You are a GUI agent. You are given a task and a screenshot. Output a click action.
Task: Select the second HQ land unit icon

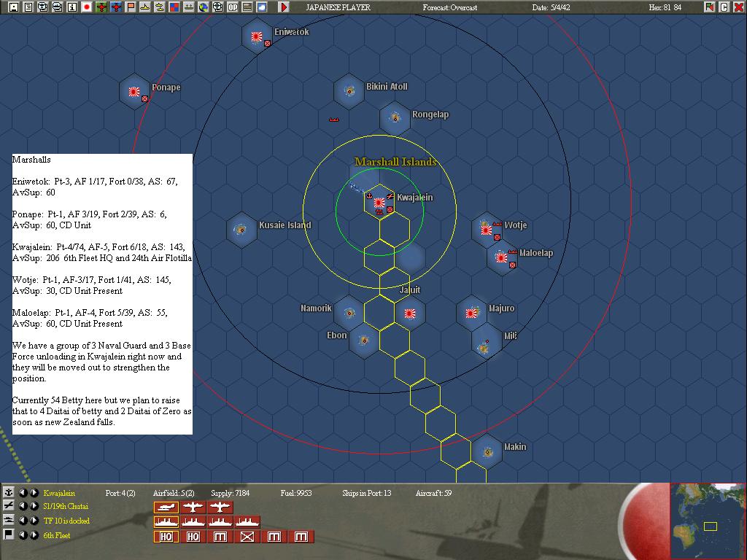click(193, 537)
